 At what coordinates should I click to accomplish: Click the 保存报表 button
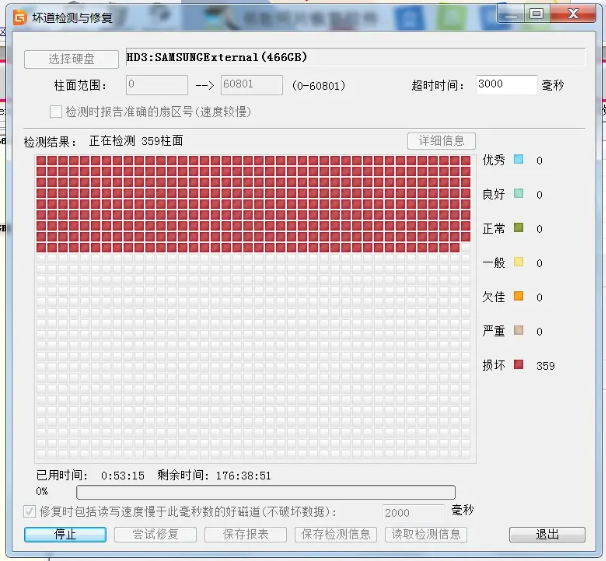point(244,535)
